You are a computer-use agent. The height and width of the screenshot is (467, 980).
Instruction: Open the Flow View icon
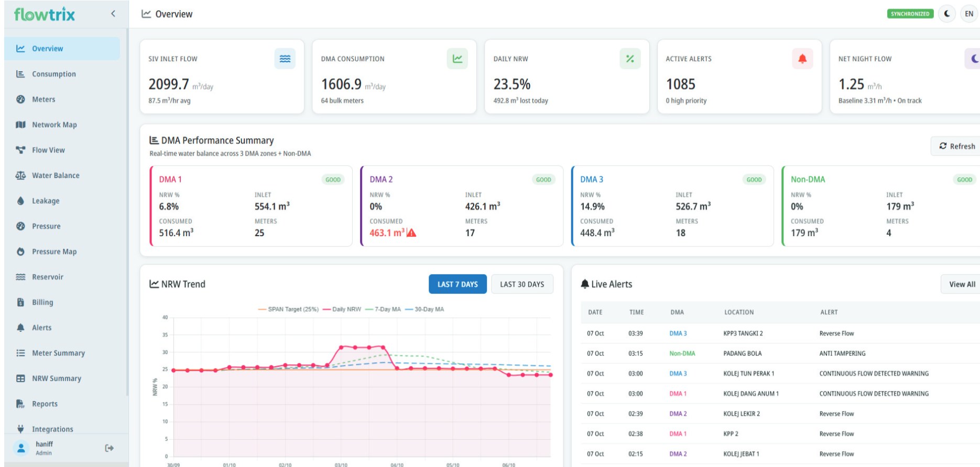(x=20, y=150)
